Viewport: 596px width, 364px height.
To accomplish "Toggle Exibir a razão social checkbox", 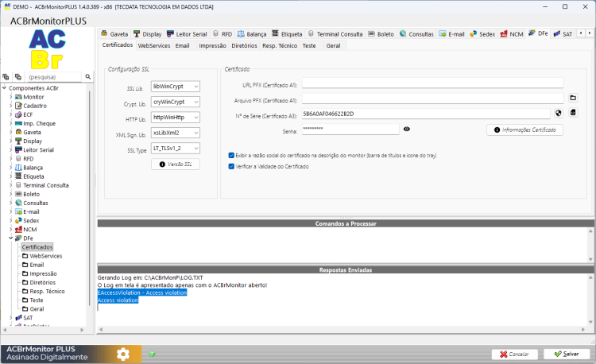I will (x=231, y=156).
